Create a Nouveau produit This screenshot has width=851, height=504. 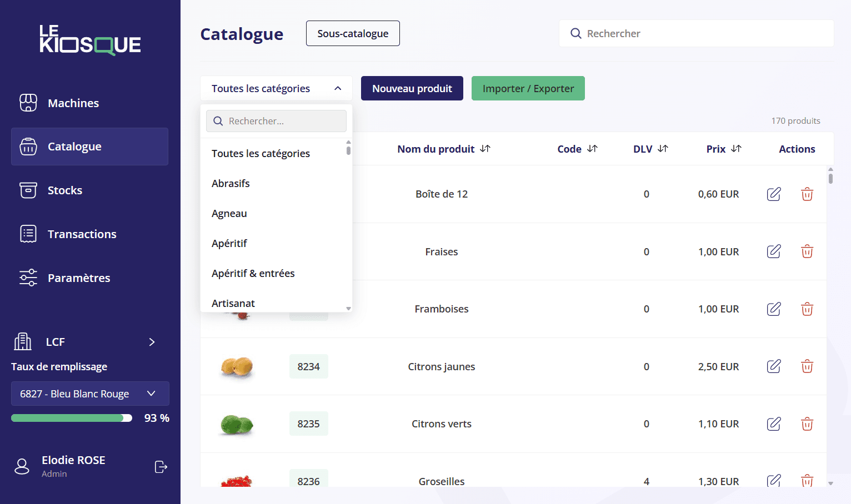pyautogui.click(x=412, y=88)
